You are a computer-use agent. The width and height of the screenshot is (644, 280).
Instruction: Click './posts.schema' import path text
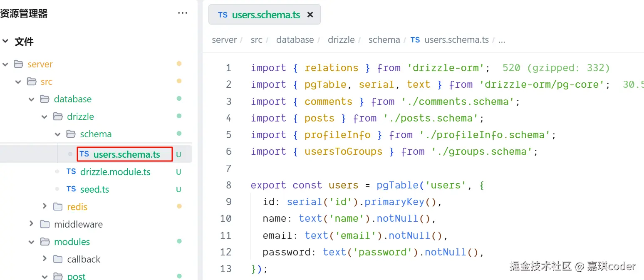(x=431, y=118)
